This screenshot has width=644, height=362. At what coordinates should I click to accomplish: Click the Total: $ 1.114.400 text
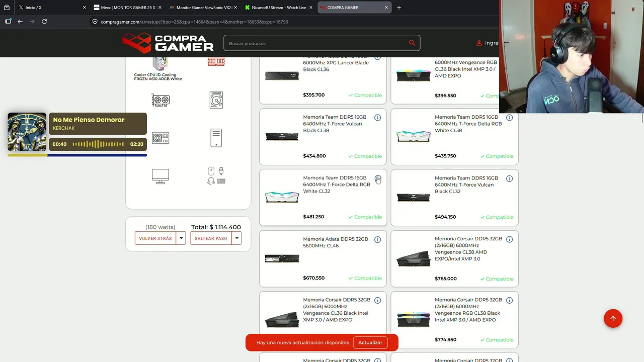point(216,227)
